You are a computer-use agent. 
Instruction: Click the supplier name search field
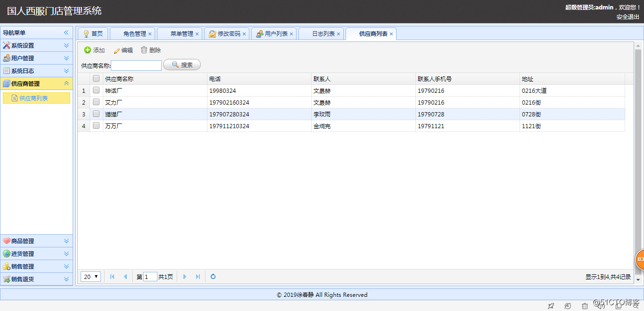(x=136, y=65)
